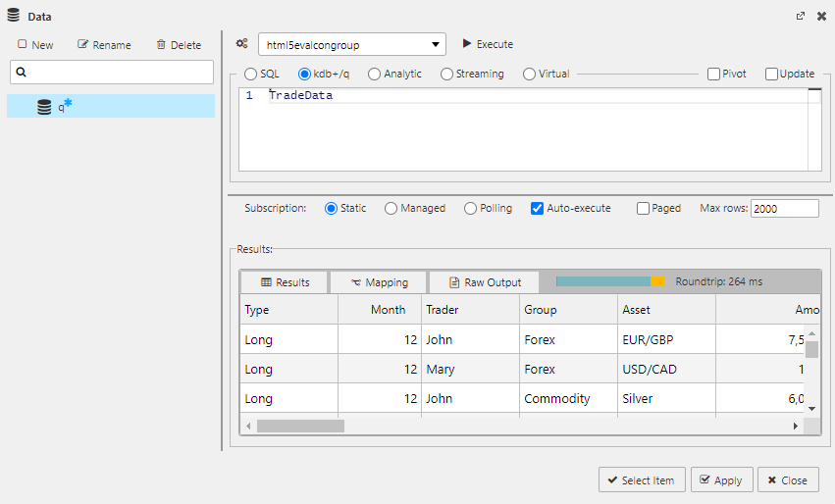Click TradeData in the query editor
This screenshot has width=835, height=504.
point(301,95)
